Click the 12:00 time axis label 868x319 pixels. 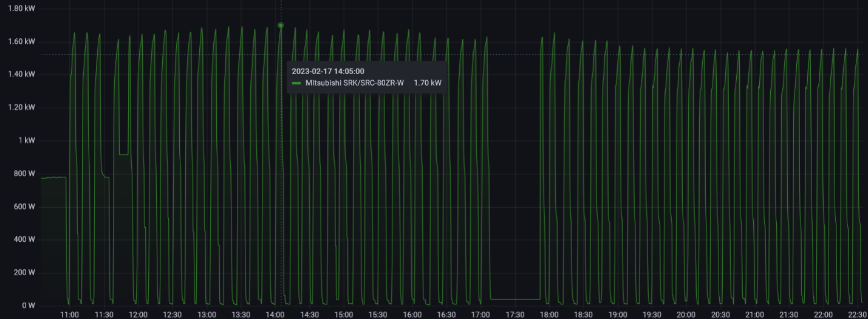[138, 315]
